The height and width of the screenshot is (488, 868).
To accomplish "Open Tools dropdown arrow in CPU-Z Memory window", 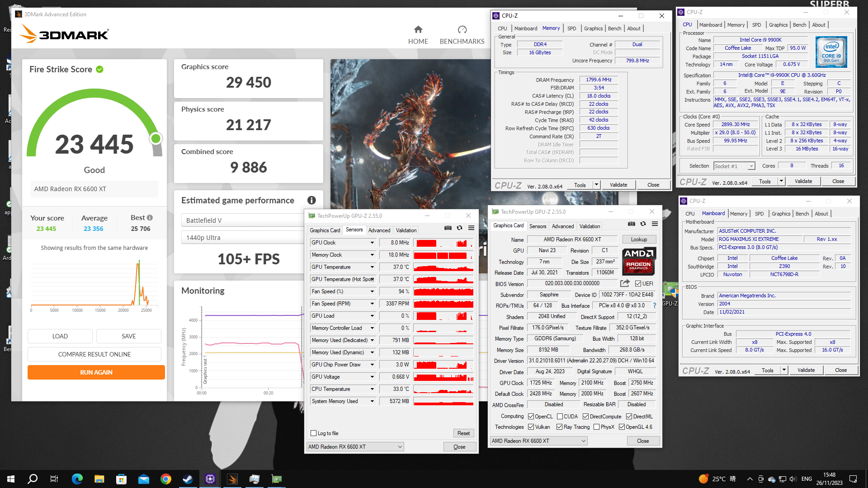I will click(596, 184).
